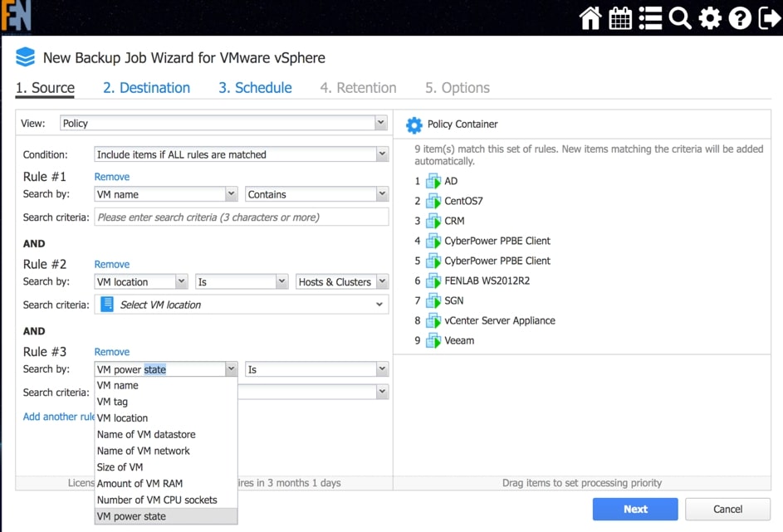The image size is (783, 532).
Task: Remove Rule #2 via its Remove link
Action: click(112, 264)
